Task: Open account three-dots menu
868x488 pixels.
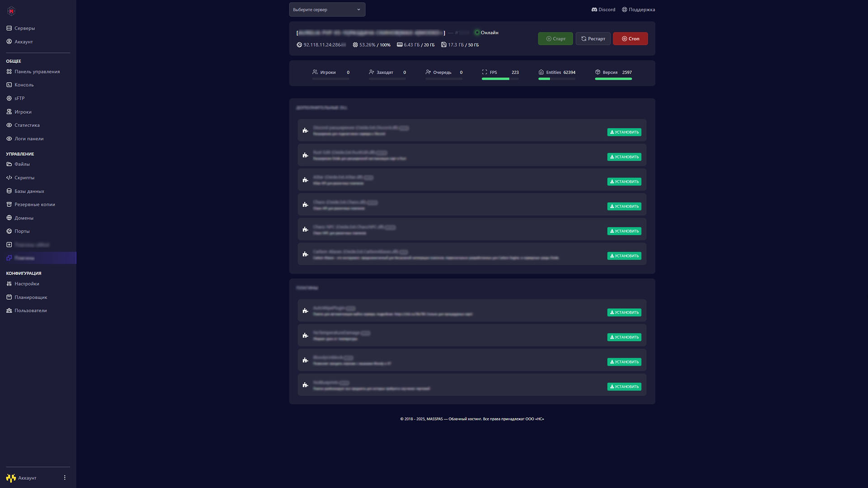Action: [x=65, y=478]
